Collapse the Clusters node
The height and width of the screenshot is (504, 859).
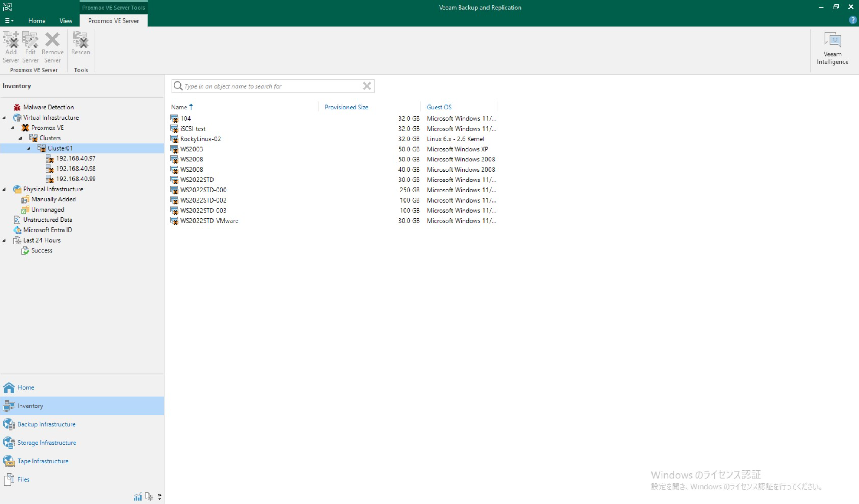(x=21, y=138)
